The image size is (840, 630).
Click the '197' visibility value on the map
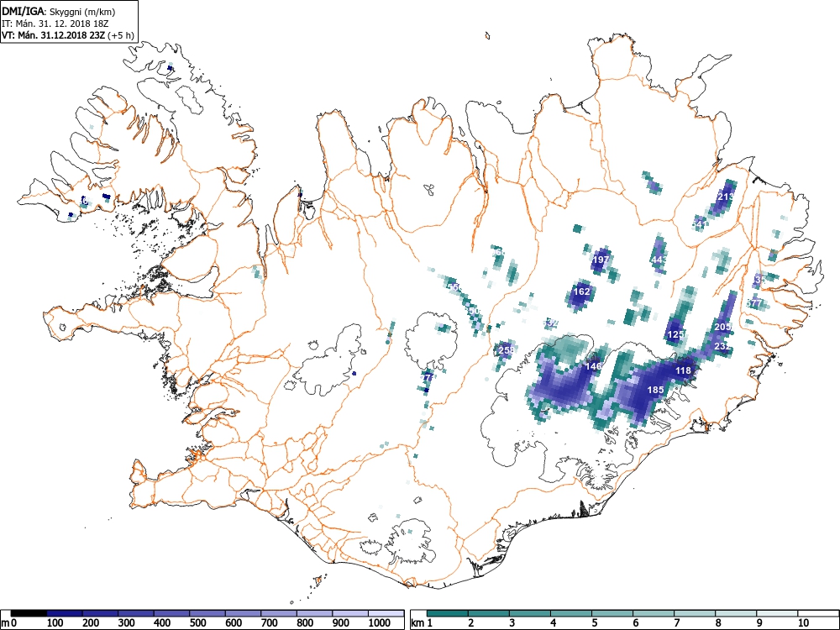click(601, 260)
